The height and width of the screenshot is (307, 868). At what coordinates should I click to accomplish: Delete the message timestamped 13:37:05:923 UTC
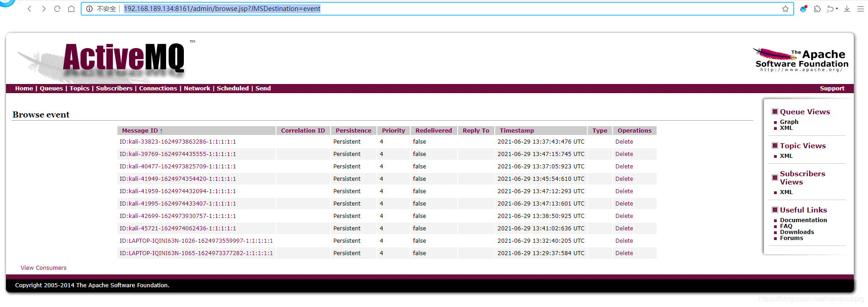[x=624, y=167]
